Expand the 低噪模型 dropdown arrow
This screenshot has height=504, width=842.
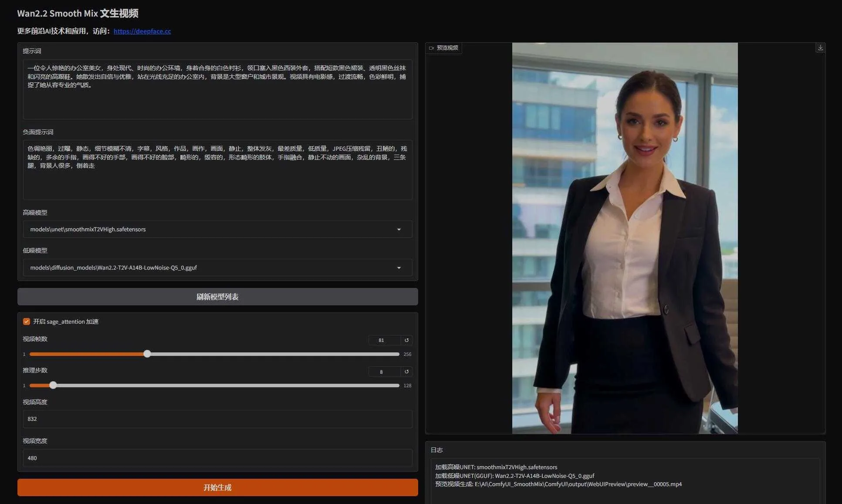click(x=399, y=268)
